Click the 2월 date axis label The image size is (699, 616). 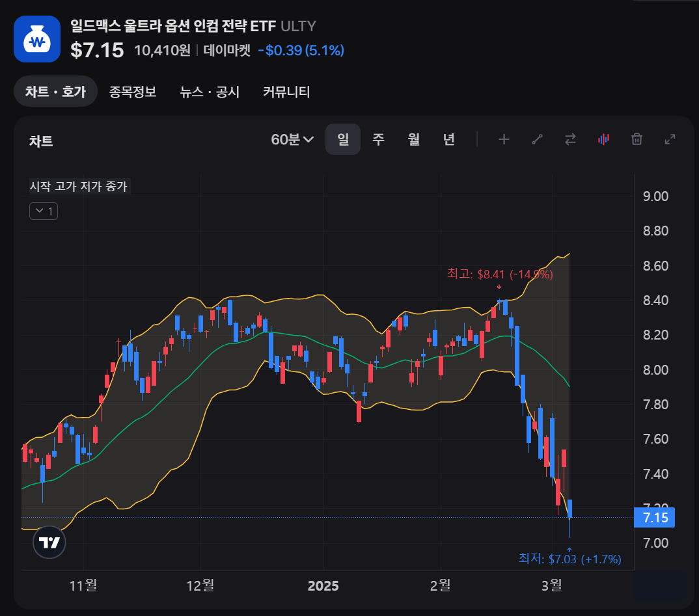pos(441,585)
